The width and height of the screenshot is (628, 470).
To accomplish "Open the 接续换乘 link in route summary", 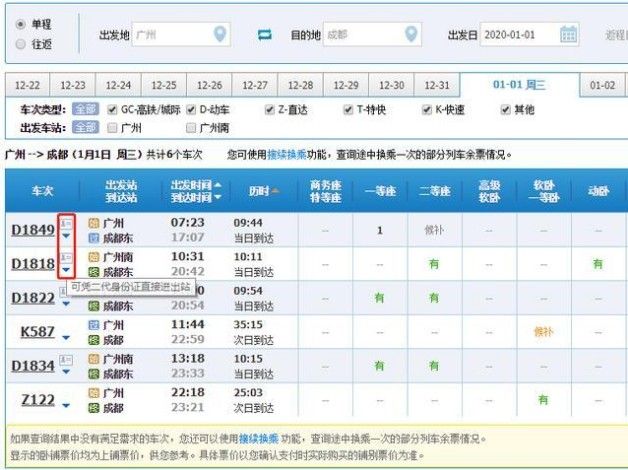I will (x=287, y=155).
